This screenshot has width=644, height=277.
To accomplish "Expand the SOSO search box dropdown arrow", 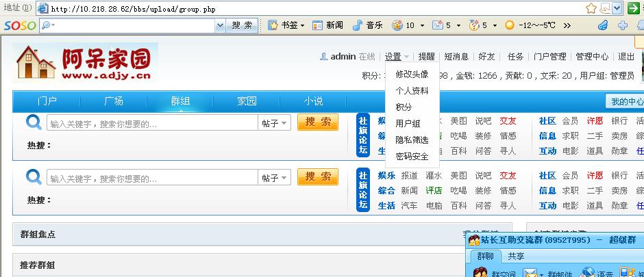I will [x=220, y=25].
